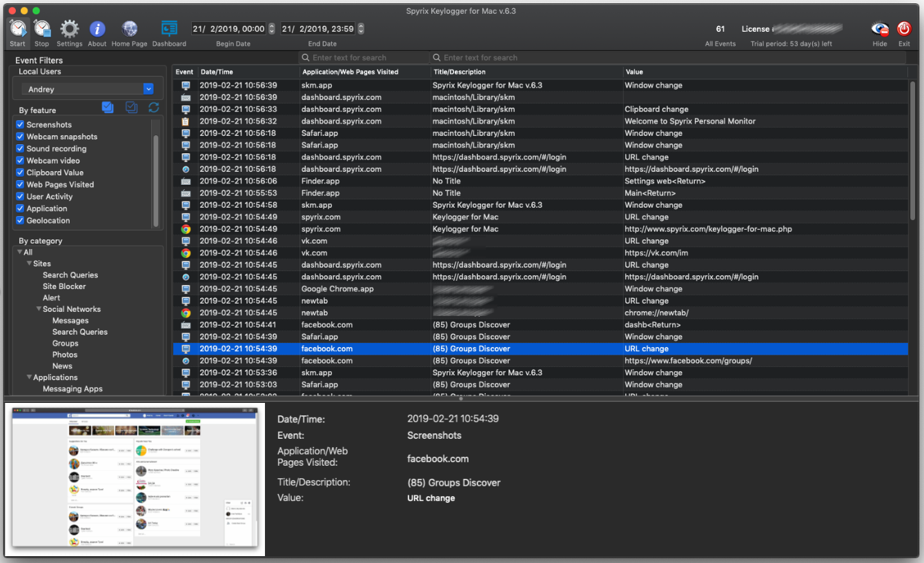Viewport: 924px width, 563px height.
Task: Select the Messaging Apps category
Action: (x=72, y=389)
